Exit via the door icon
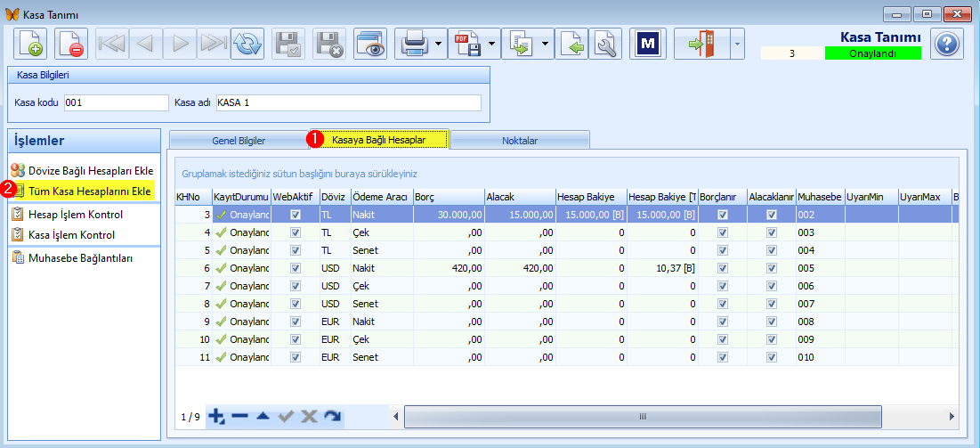This screenshot has height=448, width=980. [702, 43]
